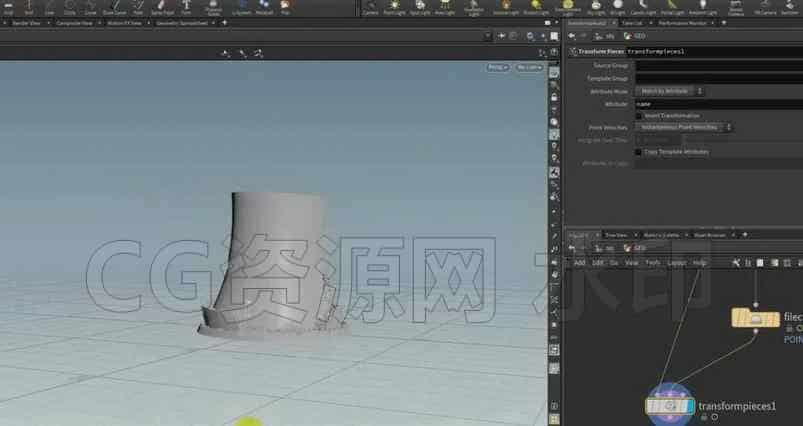This screenshot has height=426, width=803.
Task: Switch to the Geometry Spreadsheet tab
Action: click(x=182, y=23)
